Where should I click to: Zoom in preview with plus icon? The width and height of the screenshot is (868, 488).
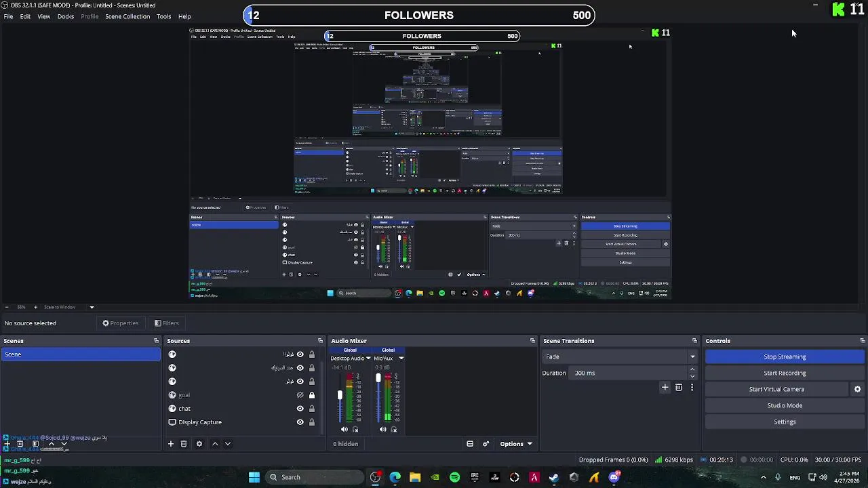coord(35,307)
